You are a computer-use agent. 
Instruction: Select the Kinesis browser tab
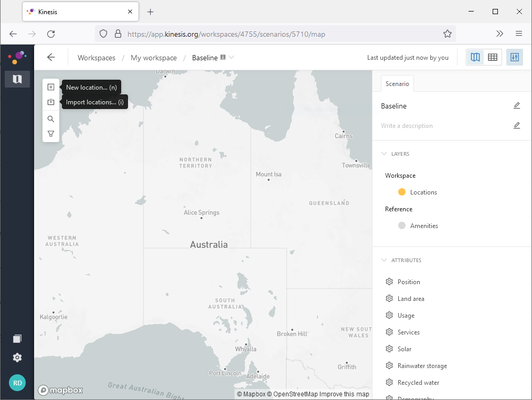pyautogui.click(x=80, y=12)
